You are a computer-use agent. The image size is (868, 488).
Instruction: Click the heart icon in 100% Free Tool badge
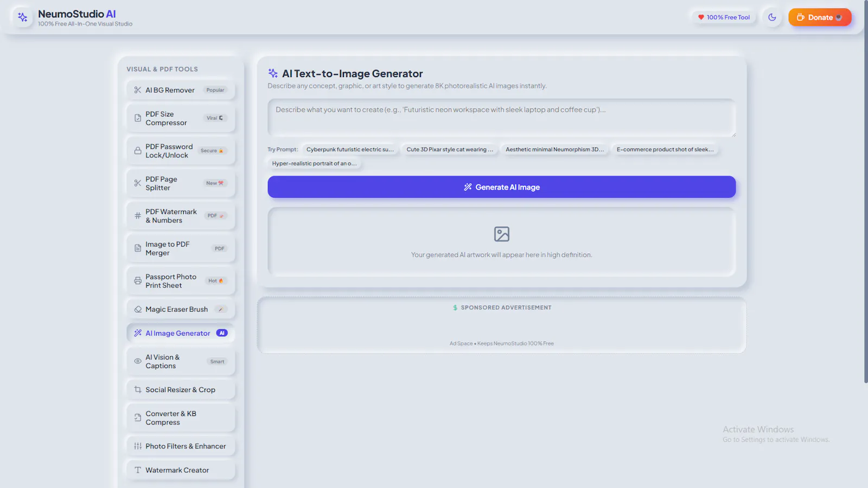[701, 17]
